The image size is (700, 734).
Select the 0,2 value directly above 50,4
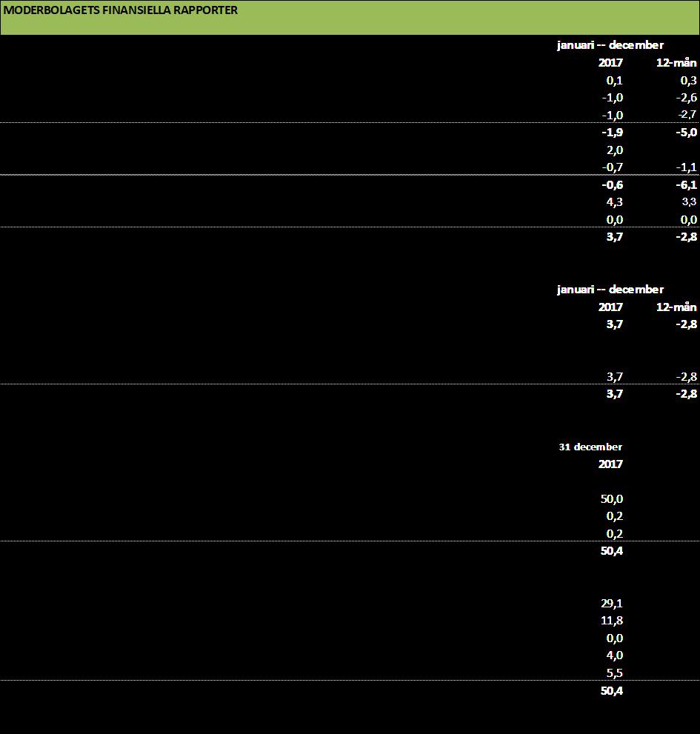pyautogui.click(x=614, y=534)
